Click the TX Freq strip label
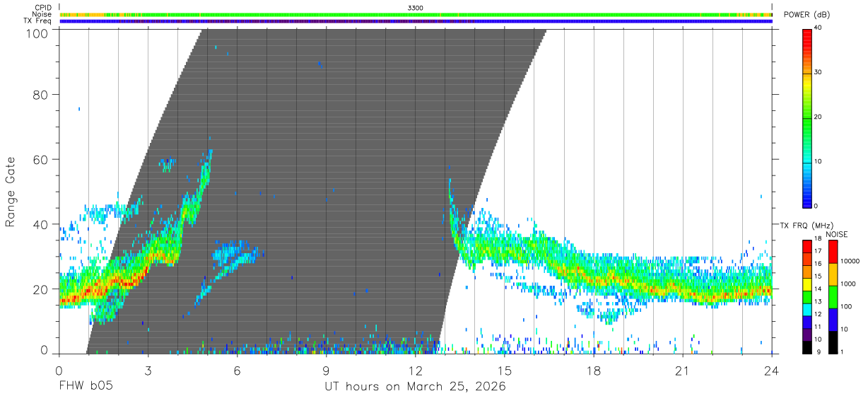This screenshot has width=868, height=401. coord(37,21)
